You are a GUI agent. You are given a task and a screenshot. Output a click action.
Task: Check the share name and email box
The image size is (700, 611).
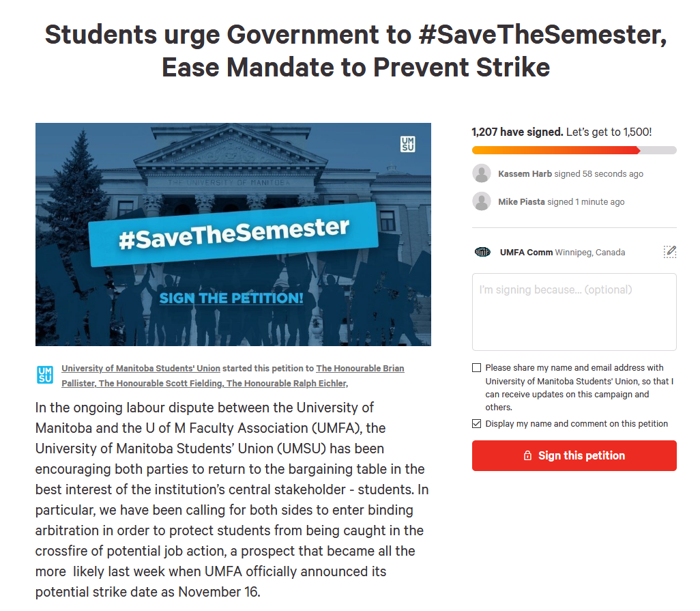click(477, 367)
